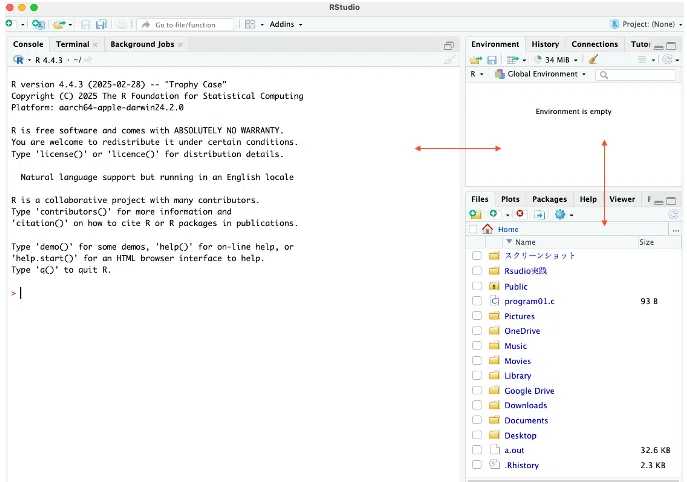Tick the select-all checkbox beside Home
The width and height of the screenshot is (687, 482).
click(473, 229)
